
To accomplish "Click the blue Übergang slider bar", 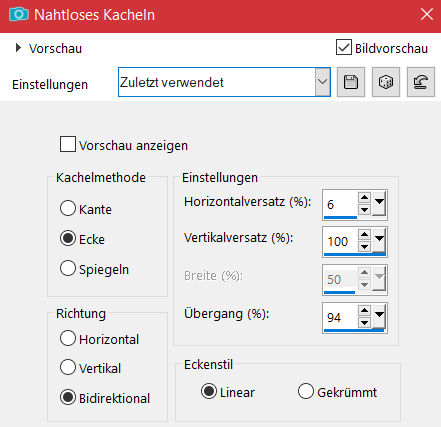I will pyautogui.click(x=354, y=331).
